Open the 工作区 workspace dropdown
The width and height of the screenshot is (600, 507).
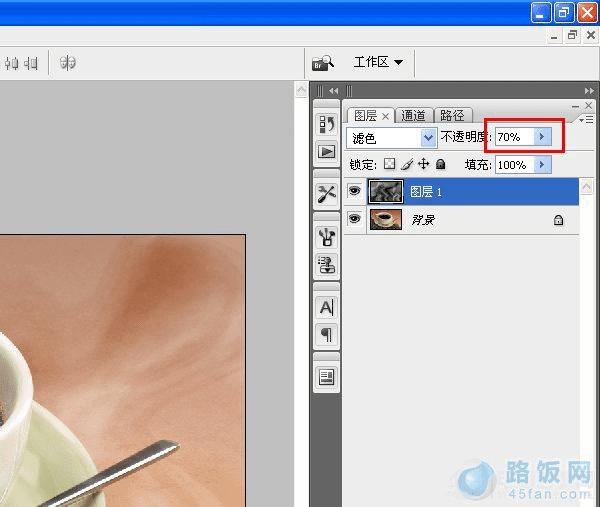(378, 62)
